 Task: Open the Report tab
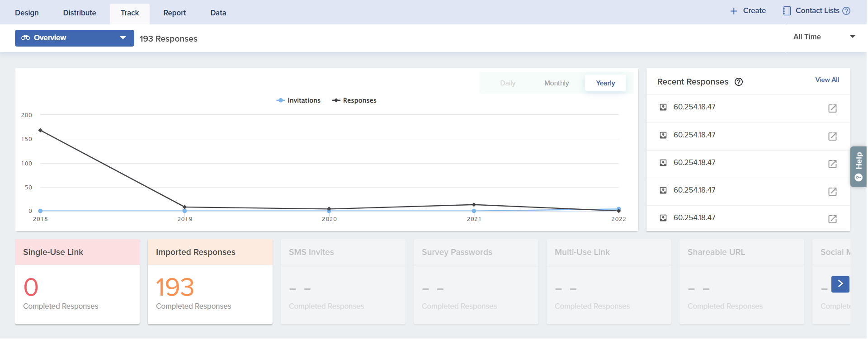[175, 13]
